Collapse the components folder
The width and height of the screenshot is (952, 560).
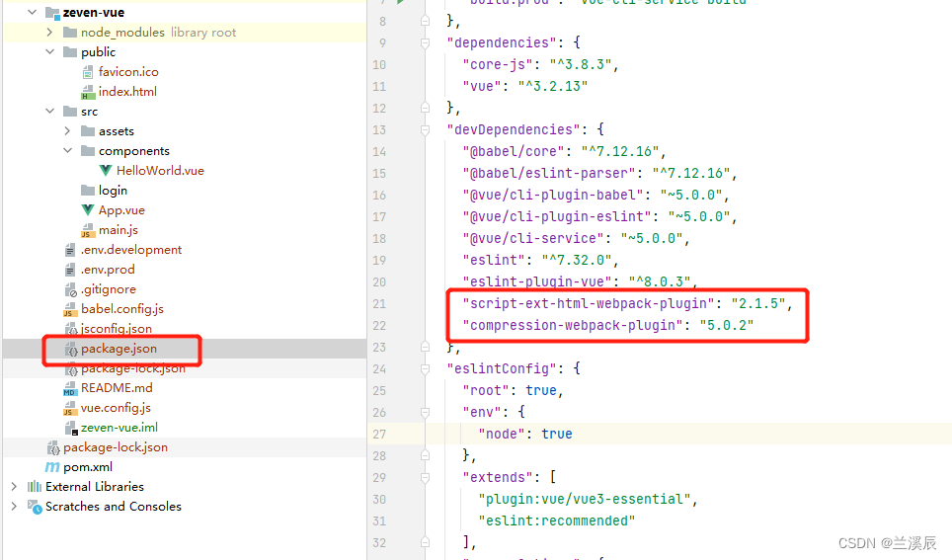pos(67,151)
